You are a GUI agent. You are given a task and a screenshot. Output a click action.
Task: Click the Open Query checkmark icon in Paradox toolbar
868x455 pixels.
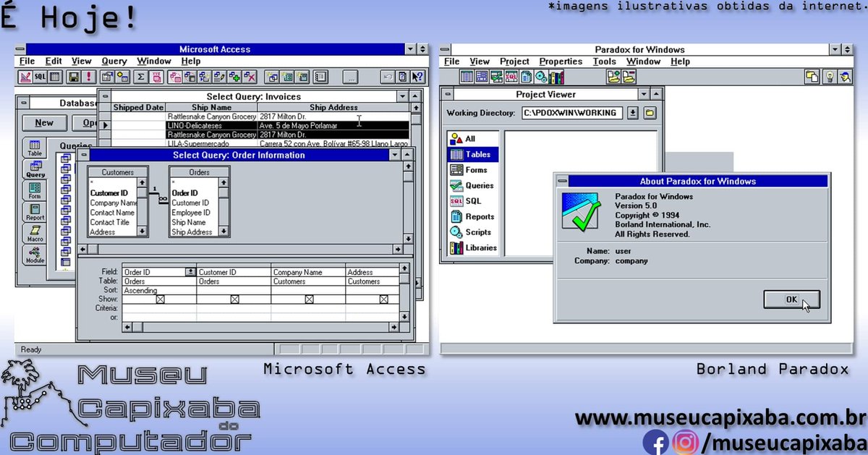(496, 77)
